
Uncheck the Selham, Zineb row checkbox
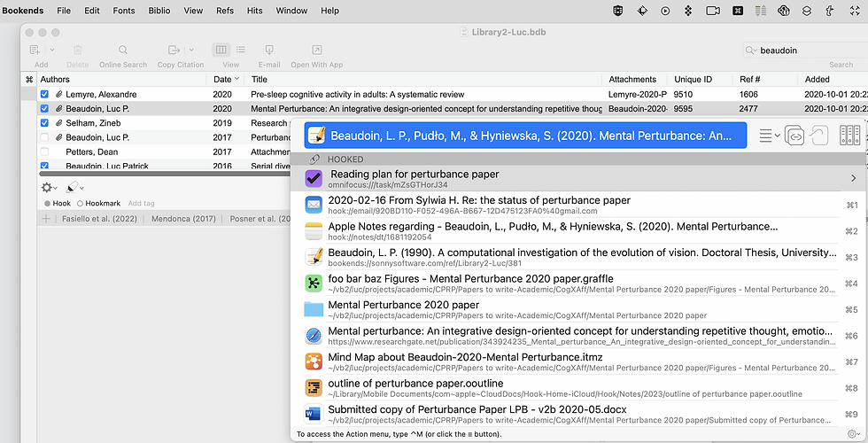tap(44, 123)
